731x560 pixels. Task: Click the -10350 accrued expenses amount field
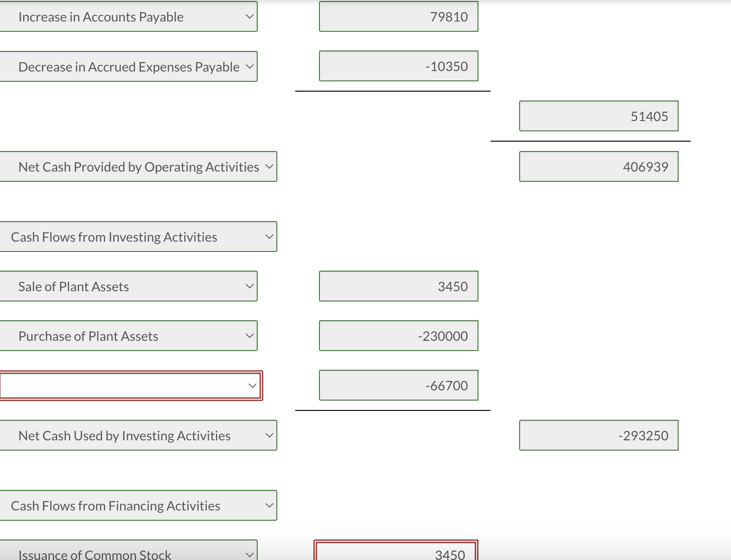(398, 66)
